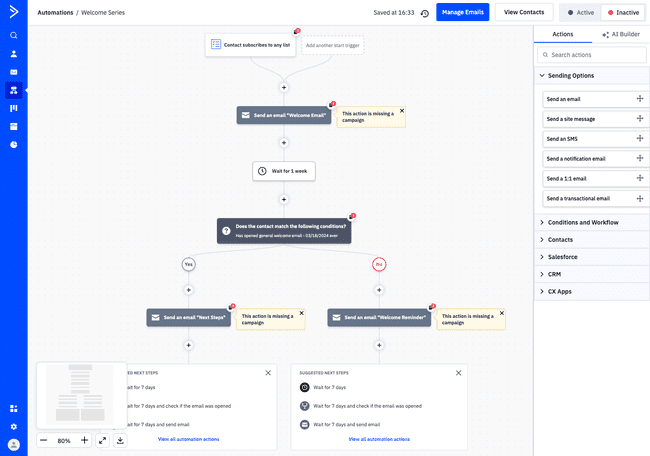Viewport: 650px width, 456px height.
Task: Open Reports pie chart icon in sidebar
Action: coord(14,145)
